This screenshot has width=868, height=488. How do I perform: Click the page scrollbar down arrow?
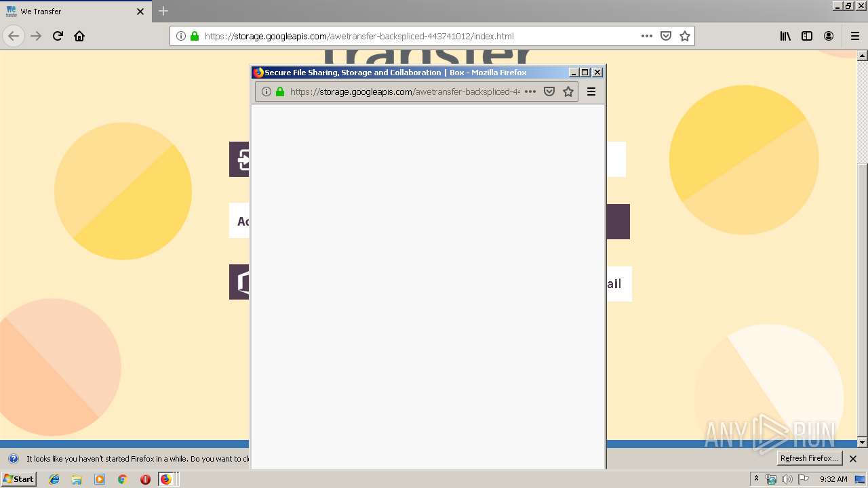(862, 443)
